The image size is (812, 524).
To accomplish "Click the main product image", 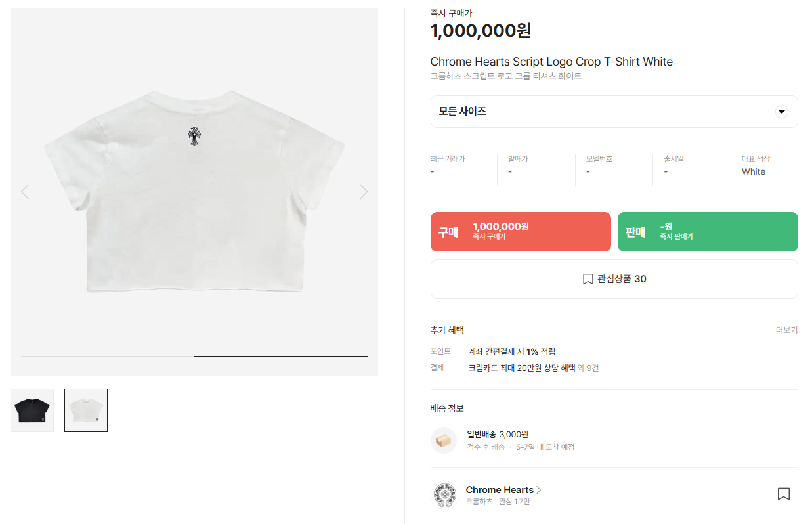I will [194, 192].
